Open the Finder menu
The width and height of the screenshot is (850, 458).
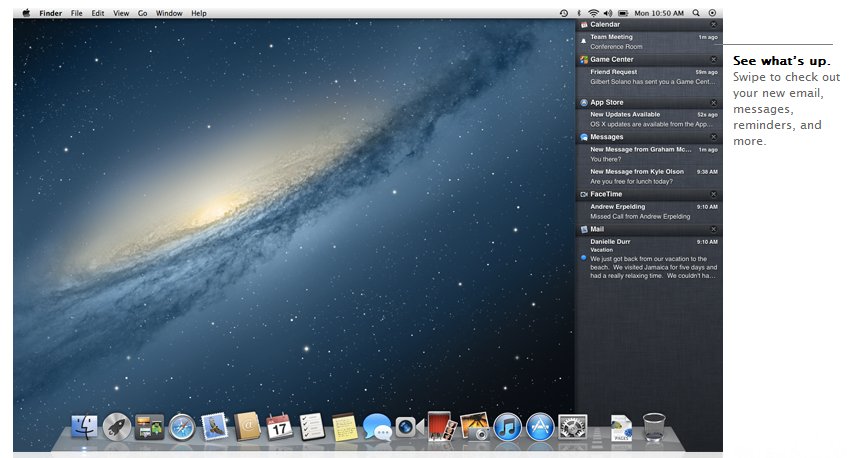50,13
